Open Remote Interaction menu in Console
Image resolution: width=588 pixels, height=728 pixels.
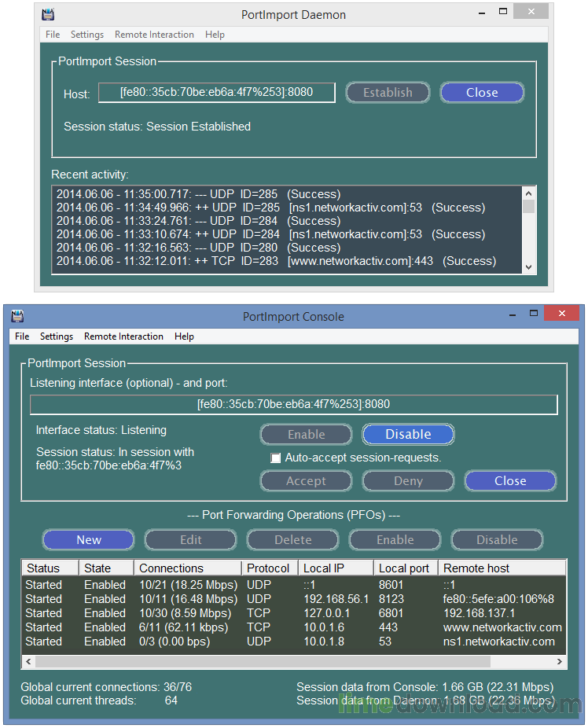(123, 336)
